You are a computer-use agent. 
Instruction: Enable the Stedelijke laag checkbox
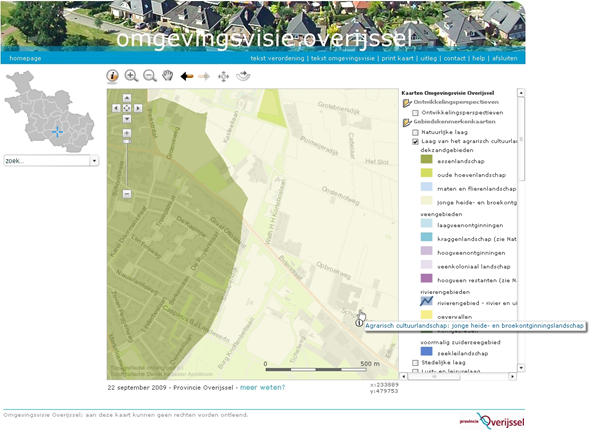pos(416,363)
